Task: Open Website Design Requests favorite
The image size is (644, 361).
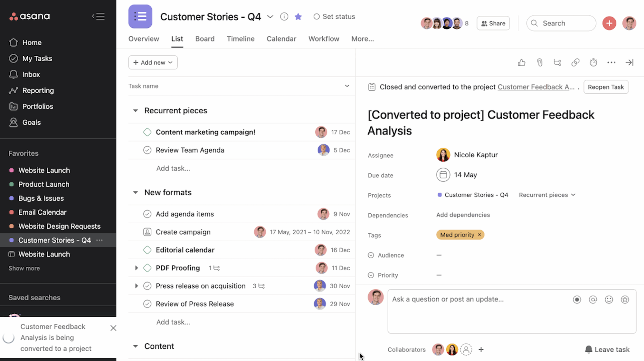Action: coord(59,226)
